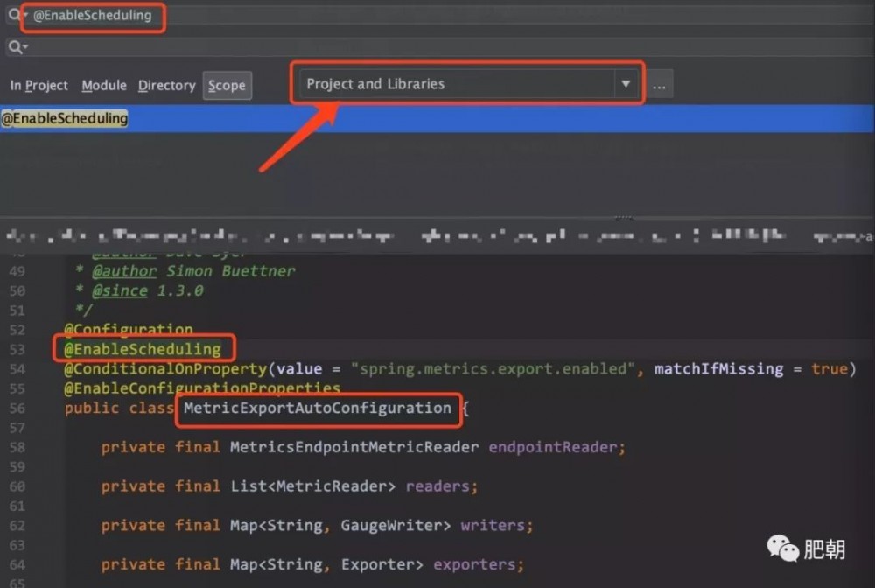Switch to In Project scope
Viewport: 875px width, 588px height.
click(x=39, y=86)
